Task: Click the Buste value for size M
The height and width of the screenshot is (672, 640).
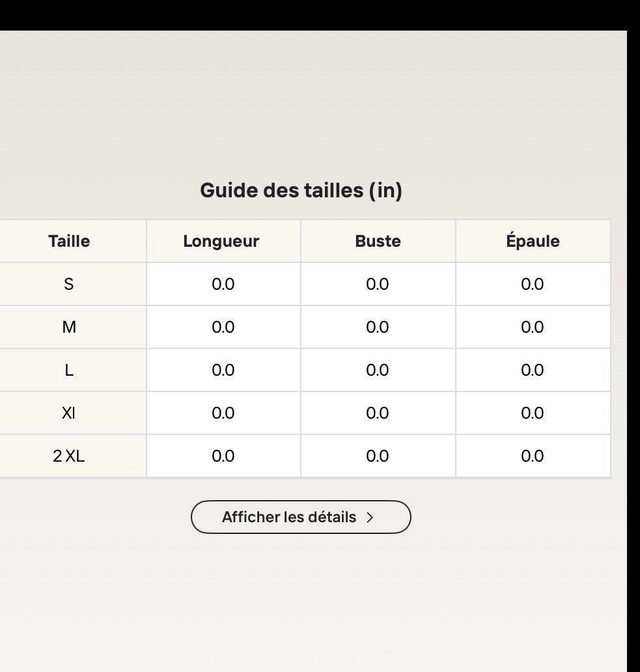Action: pyautogui.click(x=378, y=327)
